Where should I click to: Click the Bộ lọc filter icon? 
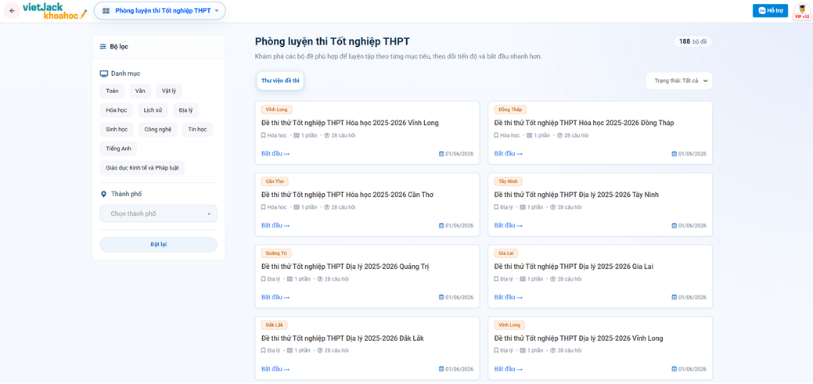coord(103,47)
